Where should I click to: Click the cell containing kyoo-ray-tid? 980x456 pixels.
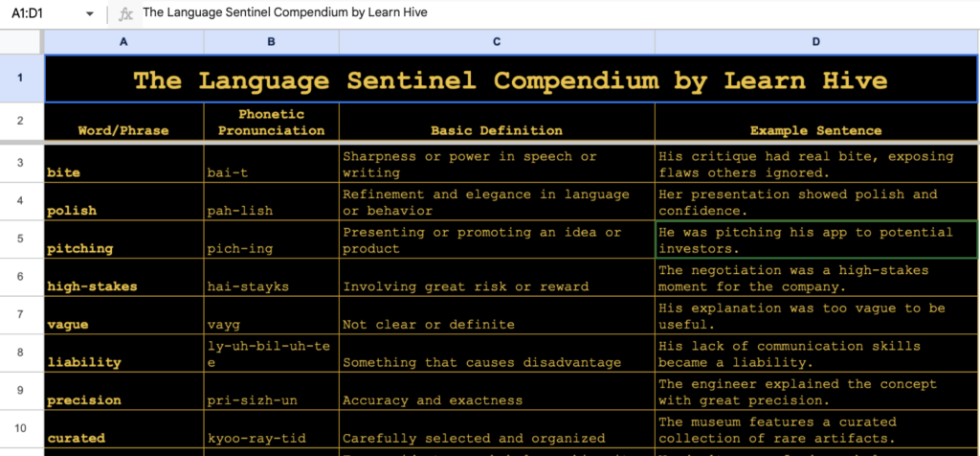tap(271, 429)
